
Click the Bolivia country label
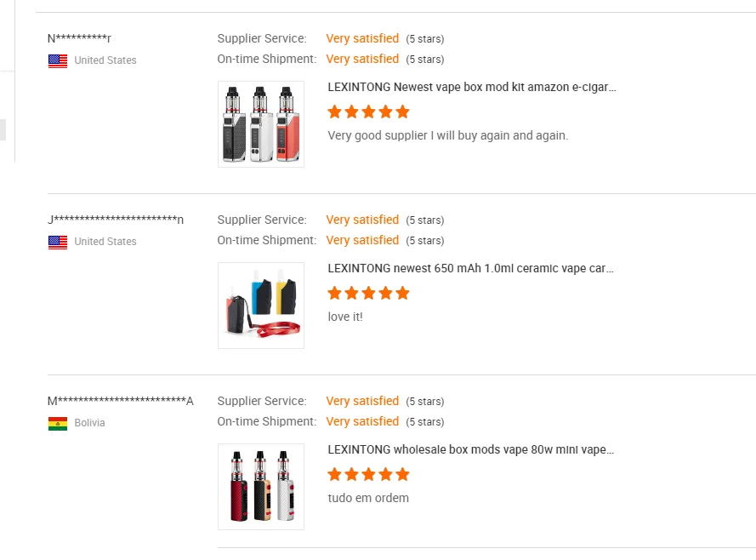pos(89,423)
